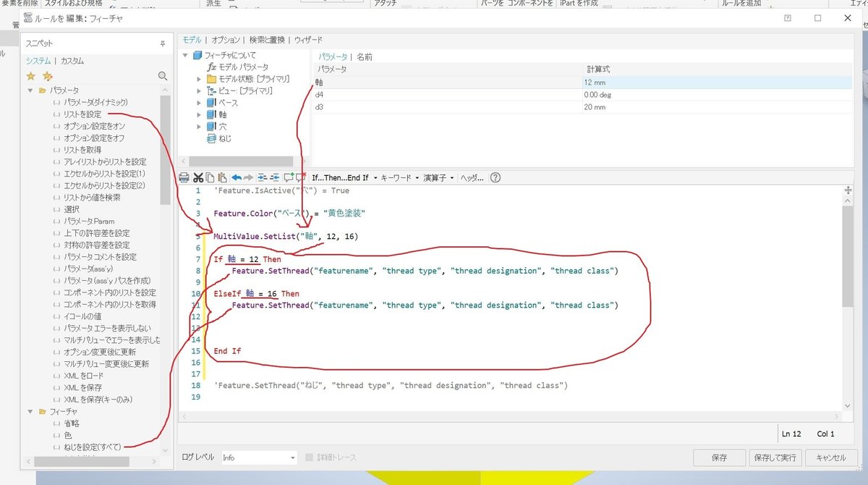The image size is (868, 485).
Task: Select リストを取得 snippet
Action: coord(82,150)
